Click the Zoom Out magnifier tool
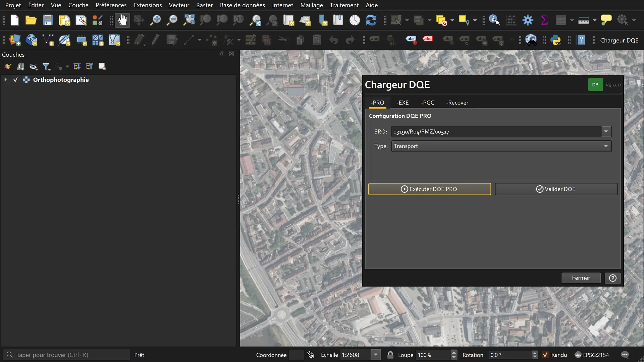This screenshot has height=362, width=644. pyautogui.click(x=172, y=20)
